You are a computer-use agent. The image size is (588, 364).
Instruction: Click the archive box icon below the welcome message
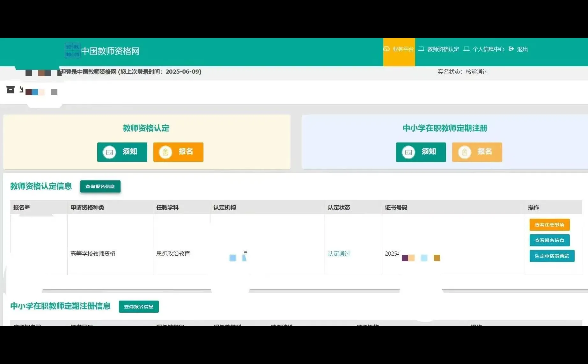(11, 90)
